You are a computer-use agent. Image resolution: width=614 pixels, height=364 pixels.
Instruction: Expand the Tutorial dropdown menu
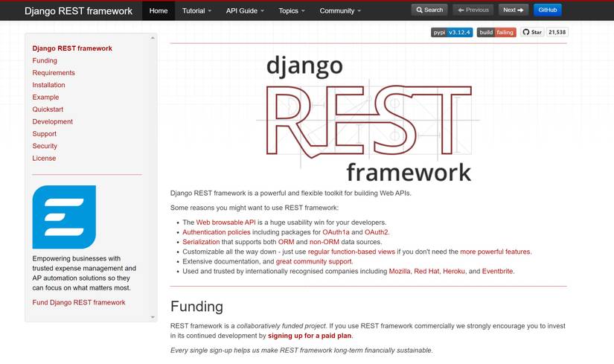[196, 11]
